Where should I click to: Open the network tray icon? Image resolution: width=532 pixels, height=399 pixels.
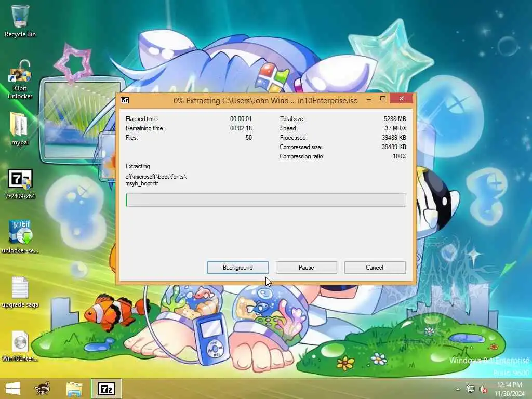pos(470,389)
